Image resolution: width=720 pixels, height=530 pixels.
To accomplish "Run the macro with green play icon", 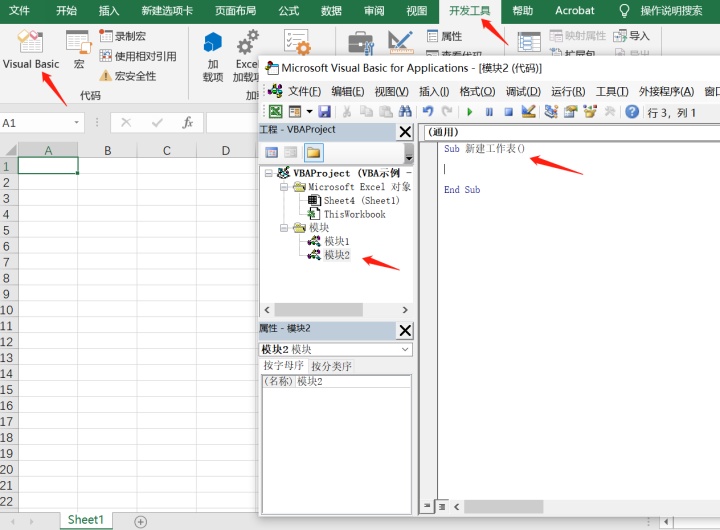I will [x=469, y=112].
